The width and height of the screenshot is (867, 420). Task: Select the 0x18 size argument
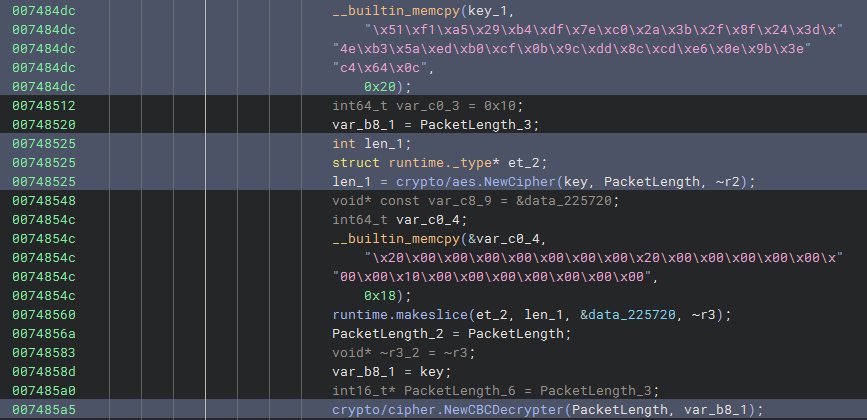pos(380,295)
